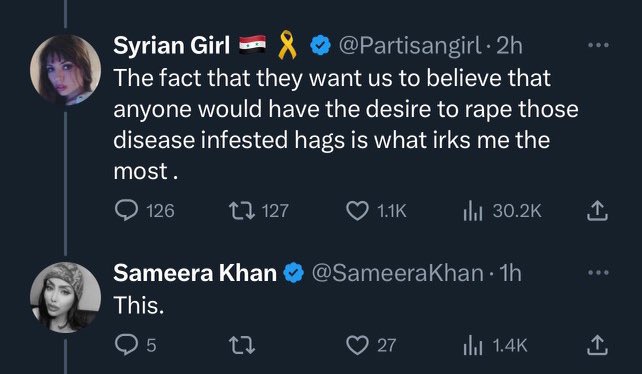The height and width of the screenshot is (374, 642).
Task: Visit the Syrian Girl display name link
Action: [x=171, y=45]
